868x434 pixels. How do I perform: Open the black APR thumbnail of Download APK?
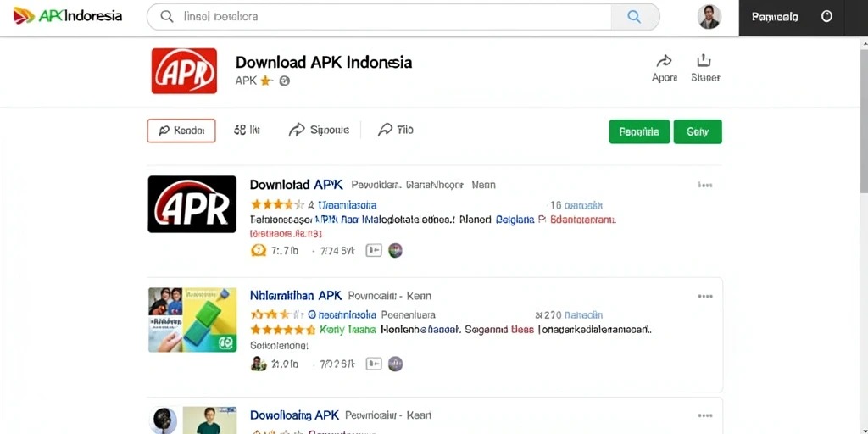click(192, 203)
